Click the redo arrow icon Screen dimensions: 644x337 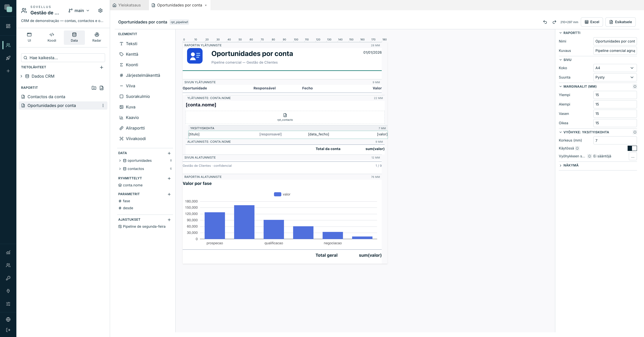click(554, 22)
